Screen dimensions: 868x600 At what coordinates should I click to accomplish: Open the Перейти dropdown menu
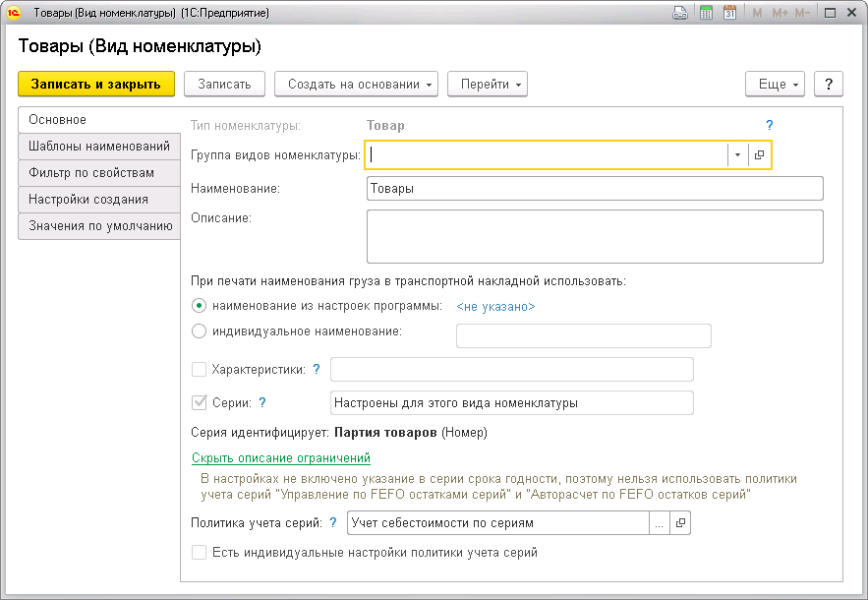[x=488, y=85]
